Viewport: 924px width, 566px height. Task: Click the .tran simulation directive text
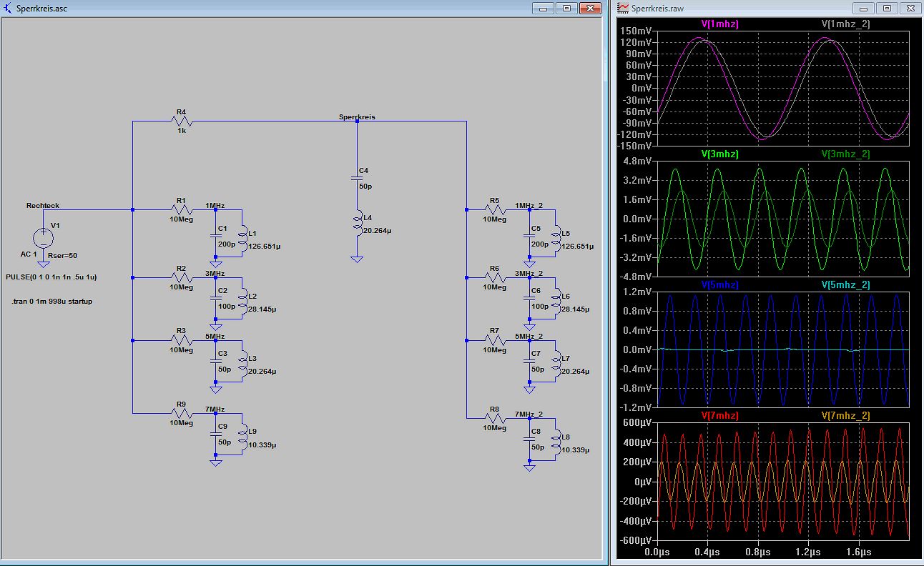point(52,302)
